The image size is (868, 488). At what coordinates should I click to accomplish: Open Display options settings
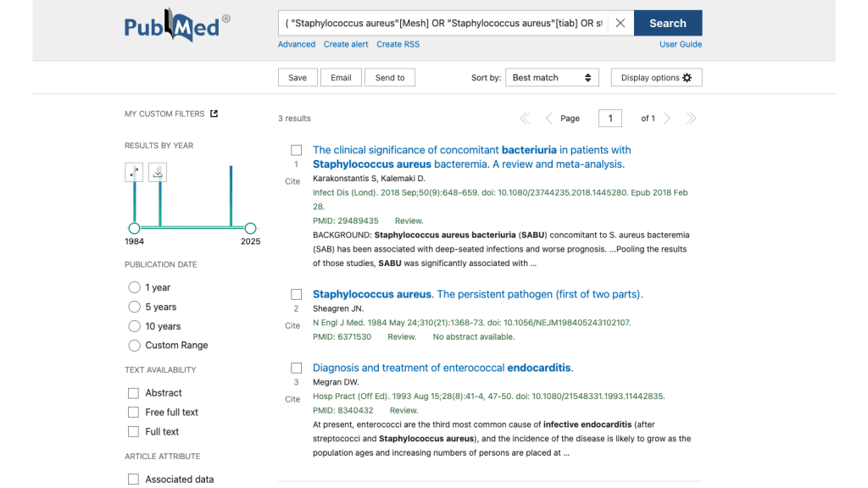[x=656, y=78]
